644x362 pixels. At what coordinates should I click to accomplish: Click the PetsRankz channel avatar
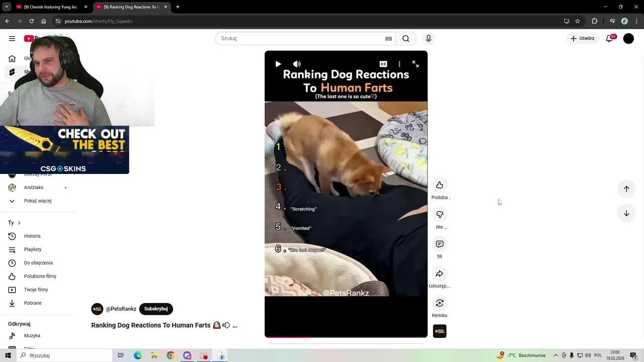[x=97, y=309]
